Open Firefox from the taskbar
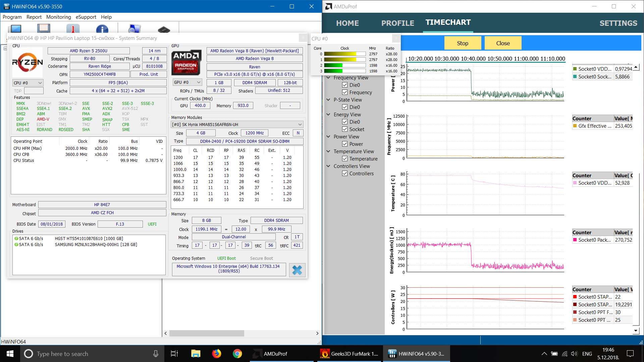644x362 pixels. 216,354
